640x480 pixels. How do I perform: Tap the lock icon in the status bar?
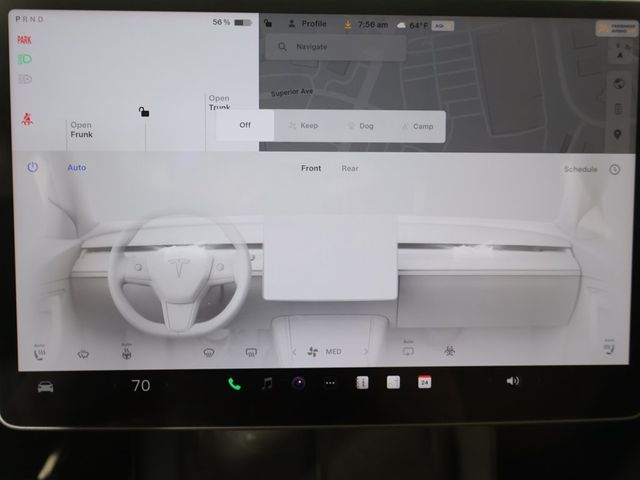268,23
